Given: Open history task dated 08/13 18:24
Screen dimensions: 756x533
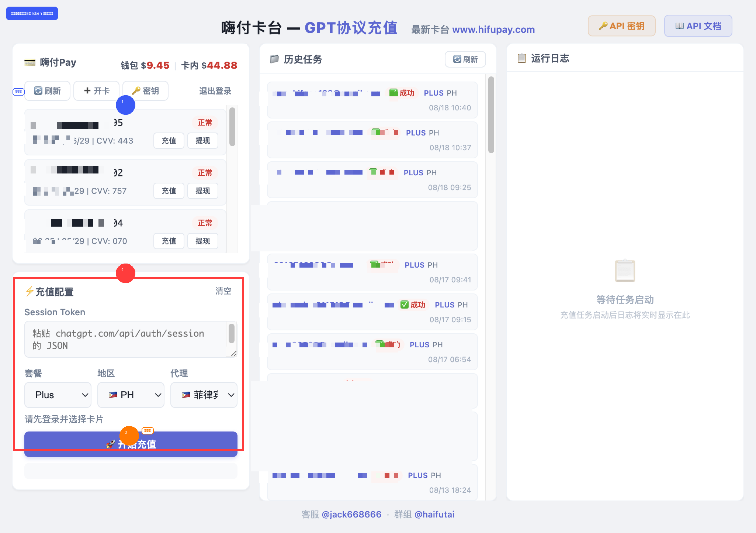Looking at the screenshot, I should point(372,482).
